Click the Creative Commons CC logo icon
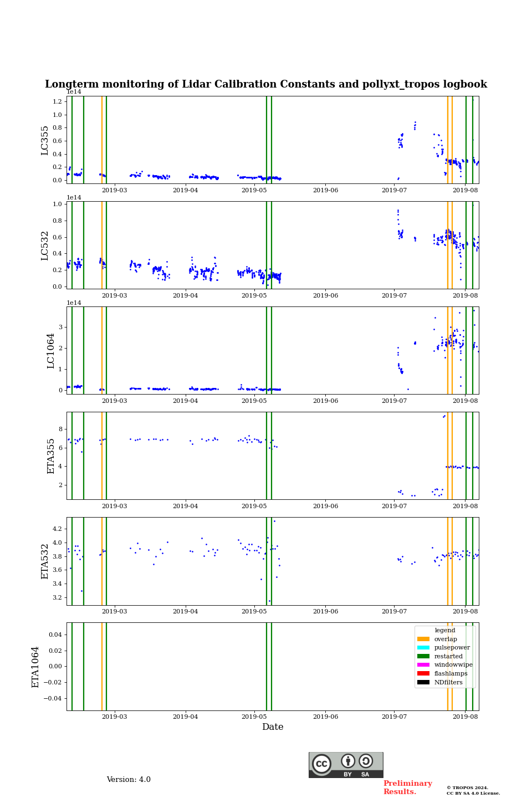 [x=321, y=764]
